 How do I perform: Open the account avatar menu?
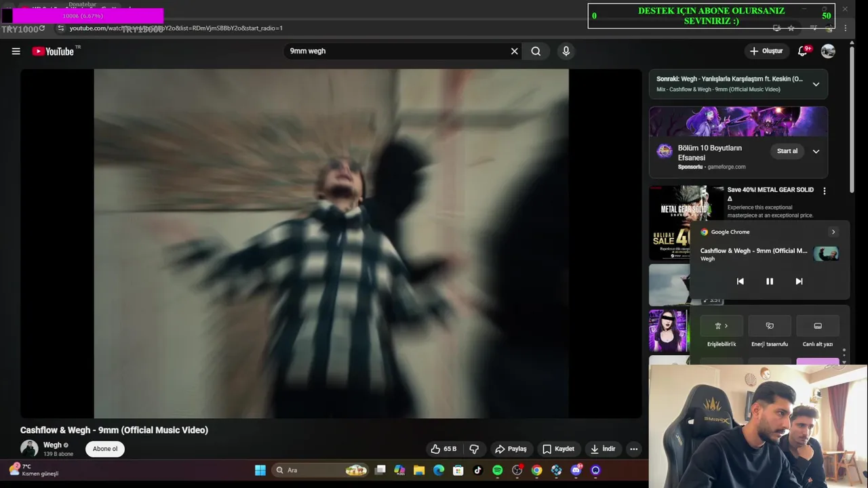828,51
